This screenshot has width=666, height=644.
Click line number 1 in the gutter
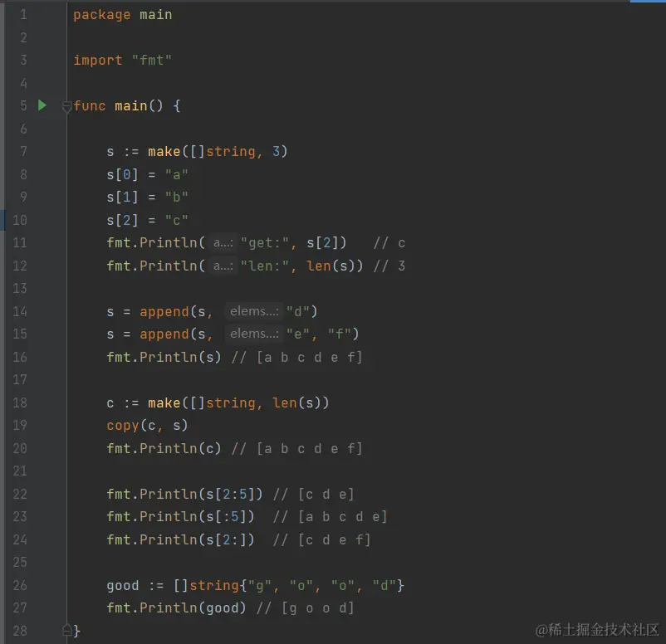[x=23, y=15]
